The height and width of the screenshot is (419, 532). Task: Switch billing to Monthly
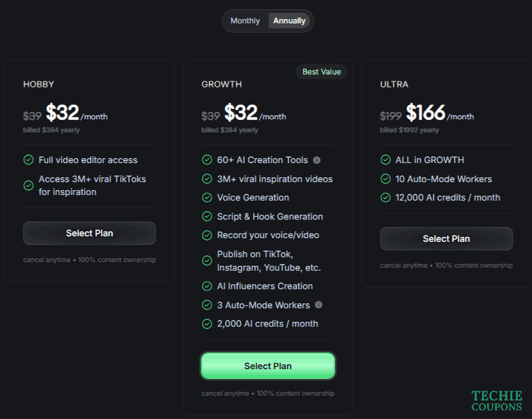coord(245,21)
